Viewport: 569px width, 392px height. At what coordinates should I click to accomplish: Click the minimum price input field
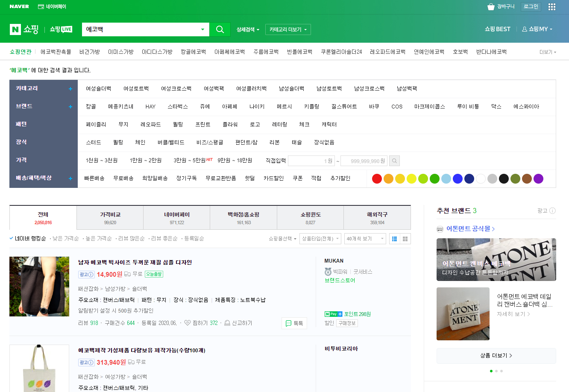click(x=311, y=161)
